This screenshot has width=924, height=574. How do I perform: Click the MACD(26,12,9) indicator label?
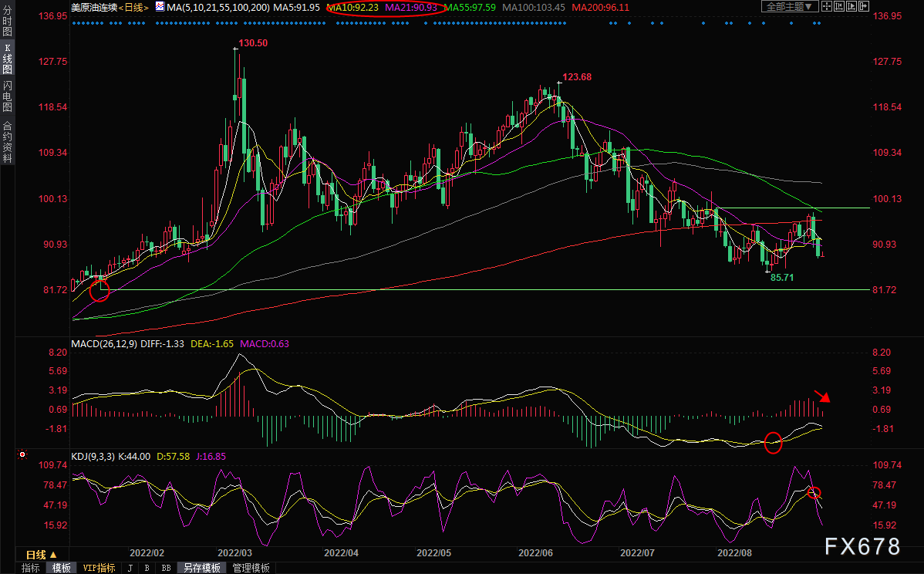(x=104, y=344)
